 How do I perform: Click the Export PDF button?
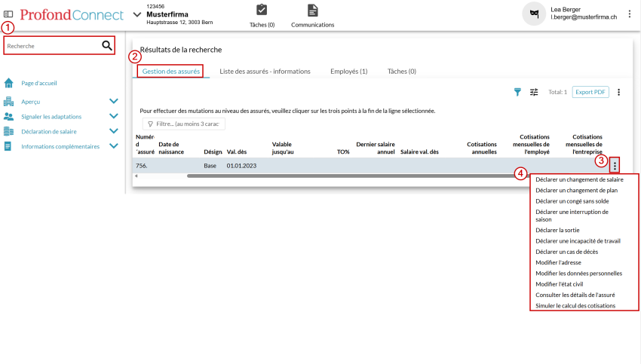pyautogui.click(x=590, y=92)
